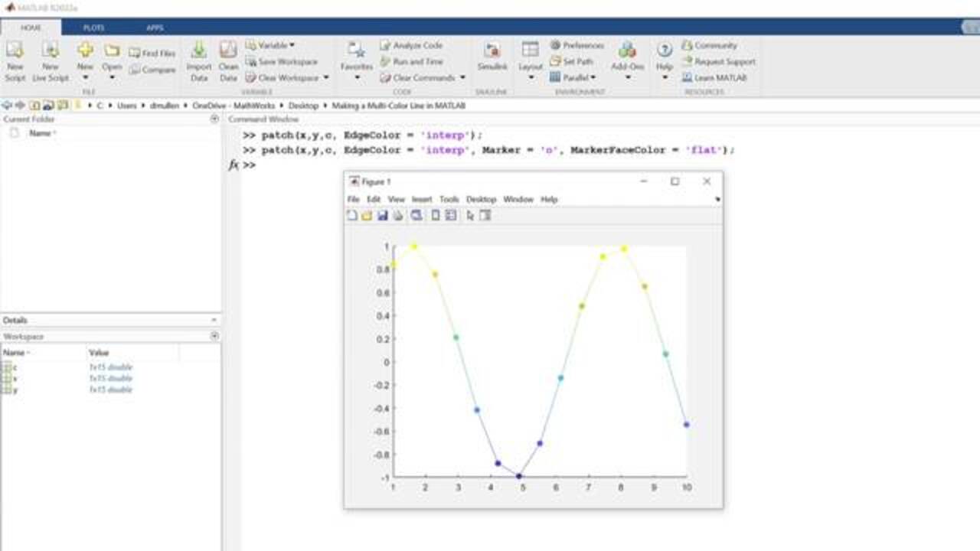Click Save Figure icon in Figure toolbar
Viewport: 980px width, 551px height.
click(x=382, y=216)
